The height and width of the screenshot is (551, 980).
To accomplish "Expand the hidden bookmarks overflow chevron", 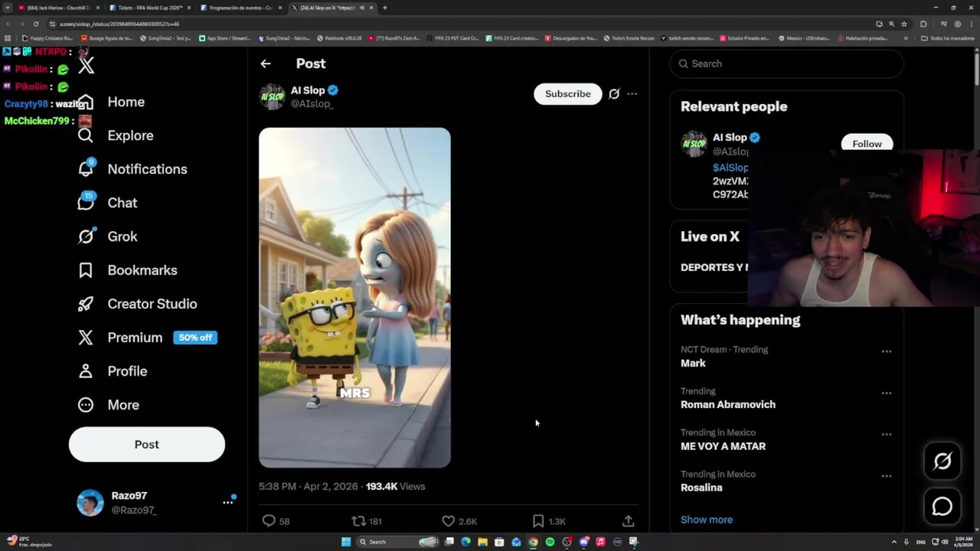I will click(906, 37).
